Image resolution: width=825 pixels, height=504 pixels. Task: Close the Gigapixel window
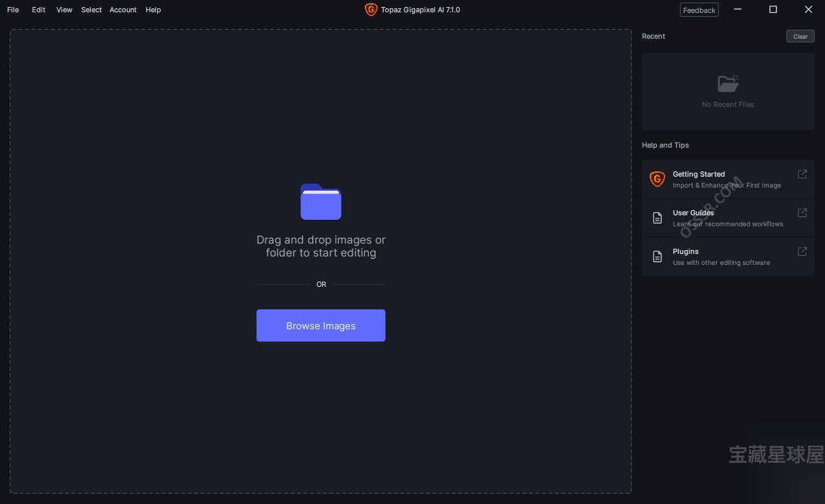point(808,10)
